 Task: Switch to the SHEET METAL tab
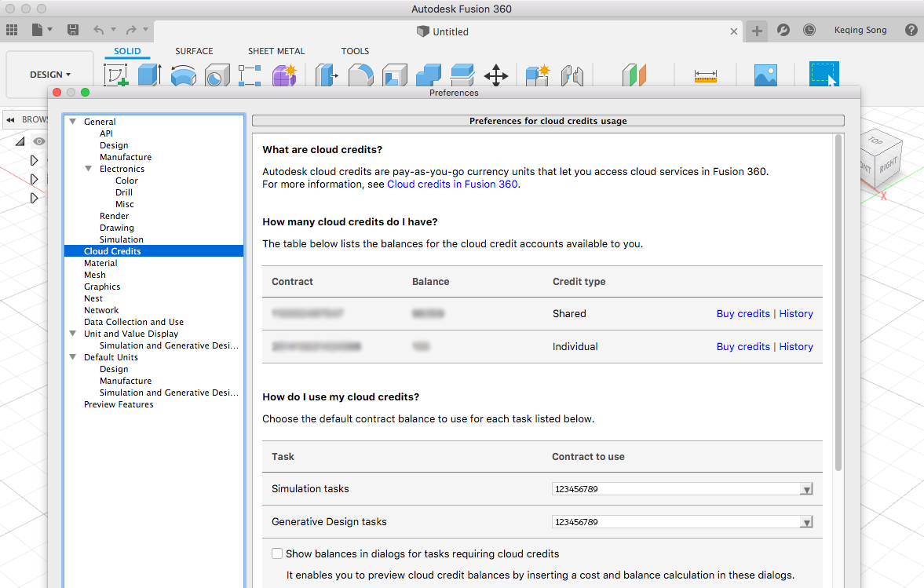coord(276,51)
